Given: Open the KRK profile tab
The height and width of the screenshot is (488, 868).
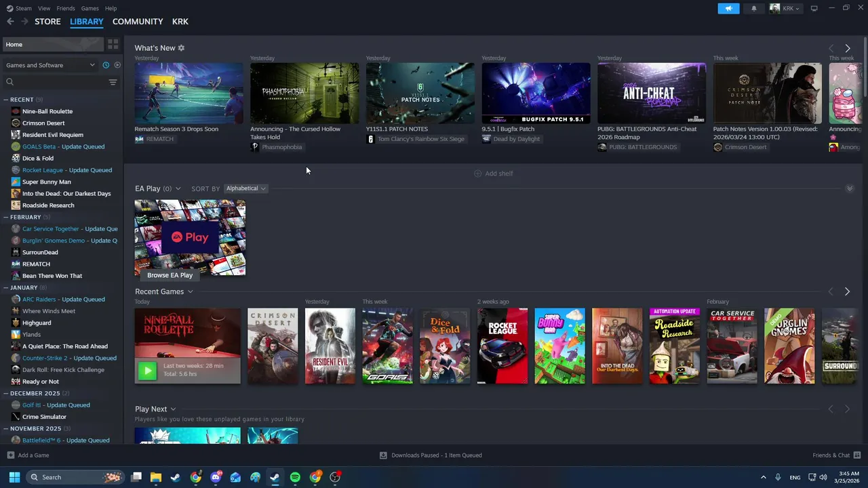Looking at the screenshot, I should (x=180, y=22).
